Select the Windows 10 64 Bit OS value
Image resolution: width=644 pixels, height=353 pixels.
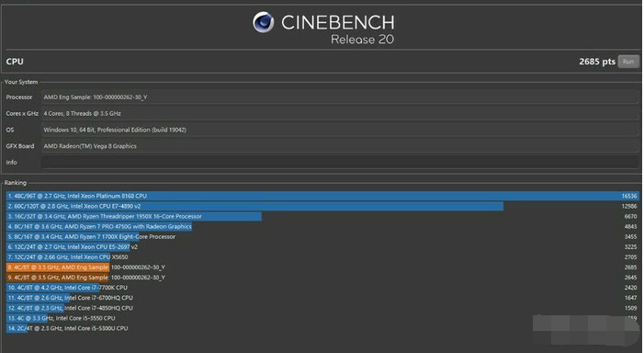[x=115, y=130]
